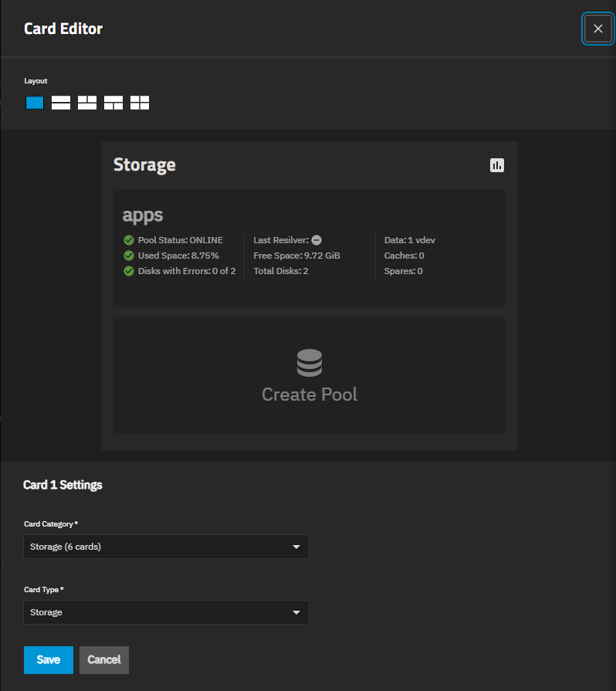Click 'Spares: 0' text
616x691 pixels.
pos(403,271)
